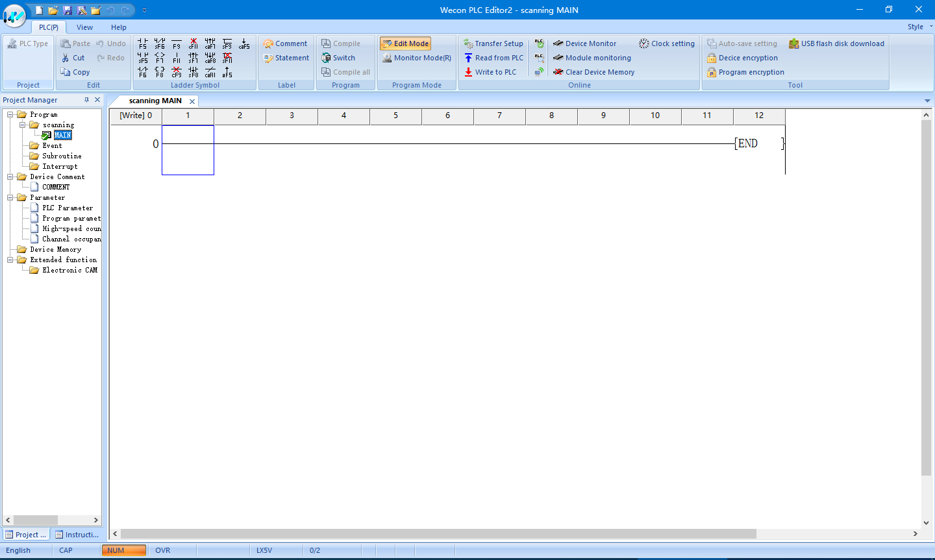This screenshot has height=560, width=935.
Task: Collapse the Parameter tree node
Action: click(x=10, y=197)
